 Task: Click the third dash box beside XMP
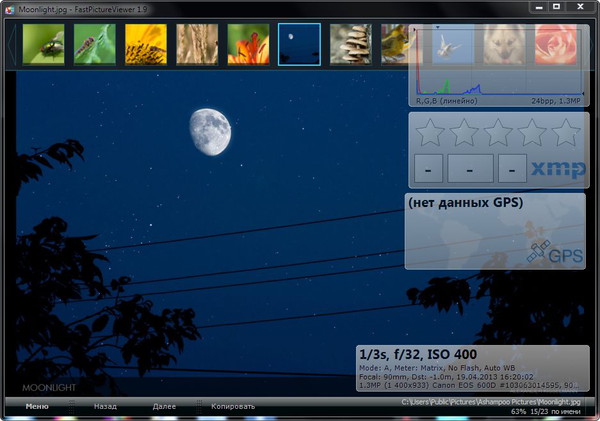[512, 169]
